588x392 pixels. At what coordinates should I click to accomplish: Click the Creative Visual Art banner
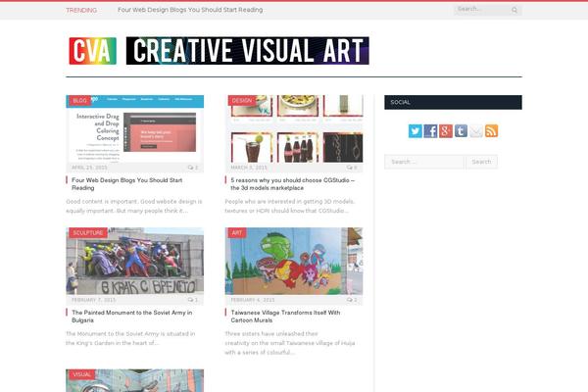tap(248, 51)
